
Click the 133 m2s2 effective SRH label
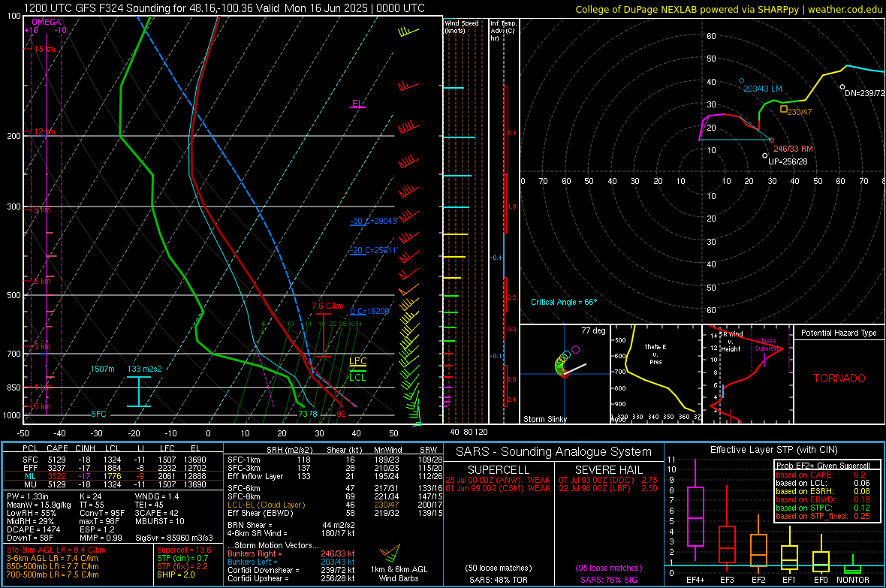coord(144,369)
